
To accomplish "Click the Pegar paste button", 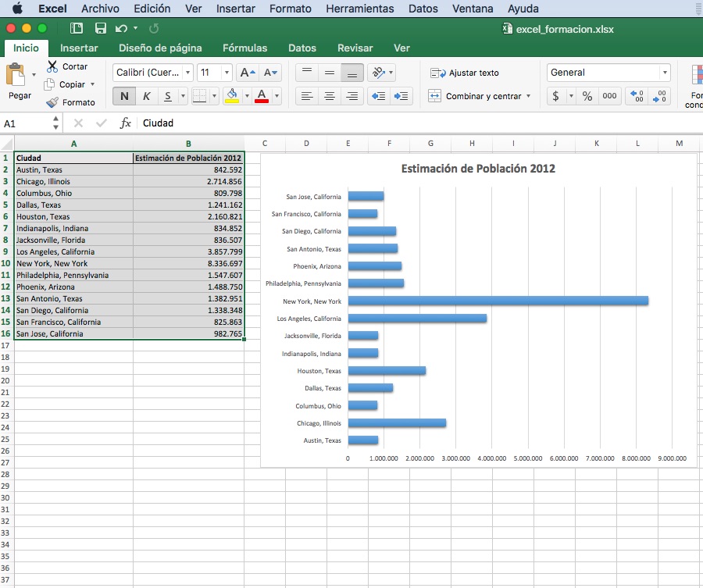I will [x=20, y=80].
